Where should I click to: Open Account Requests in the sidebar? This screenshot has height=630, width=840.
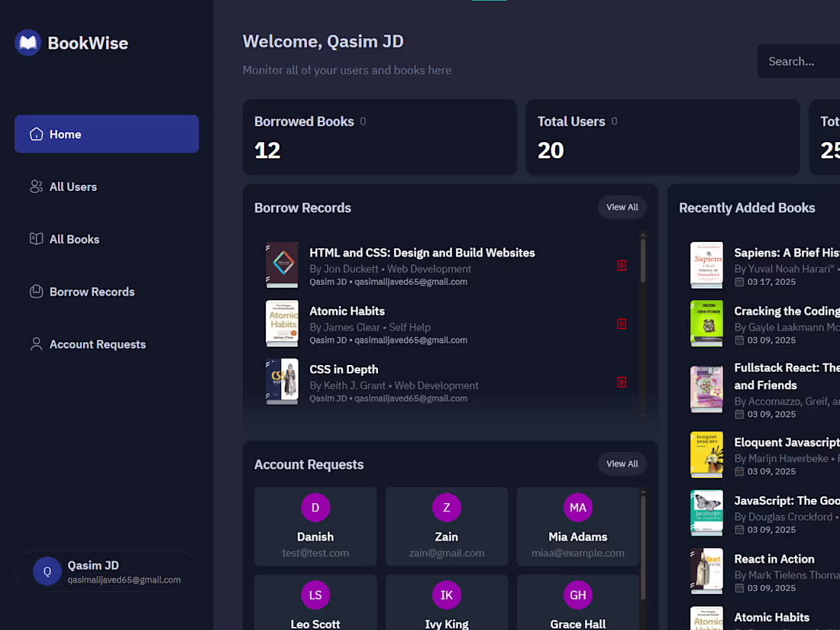click(x=107, y=344)
